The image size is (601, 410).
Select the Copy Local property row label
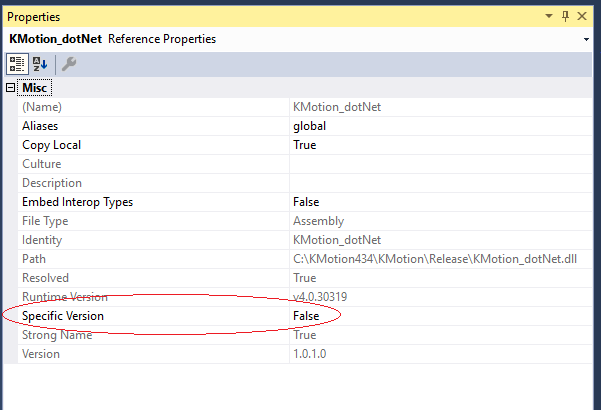(51, 145)
